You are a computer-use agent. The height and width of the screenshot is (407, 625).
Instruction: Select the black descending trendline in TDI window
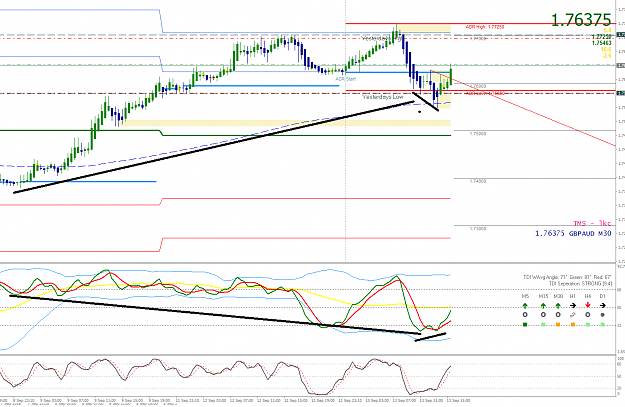pos(214,314)
